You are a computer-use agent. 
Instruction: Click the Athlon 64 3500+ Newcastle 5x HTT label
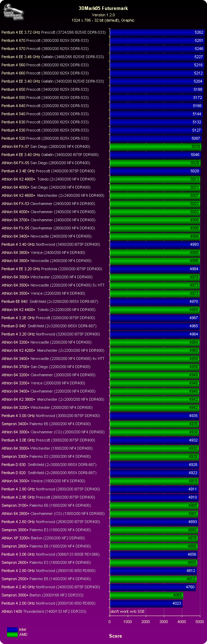pos(53,285)
